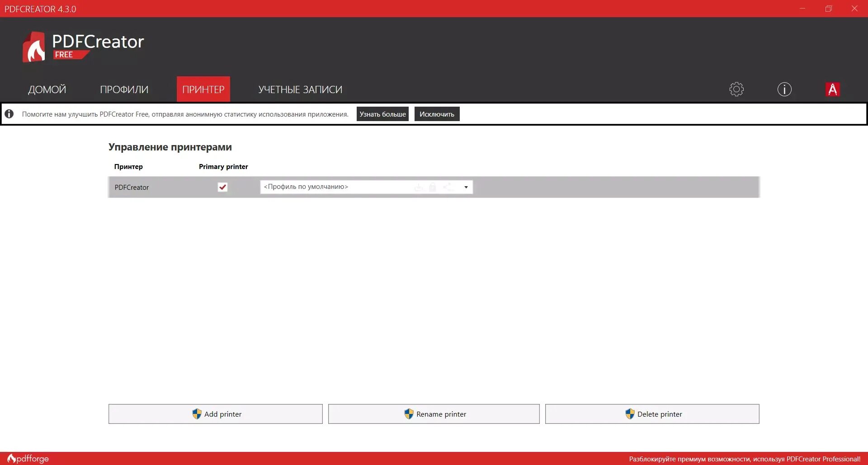Click the share icon in profile dropdown
Image resolution: width=868 pixels, height=465 pixels.
448,187
